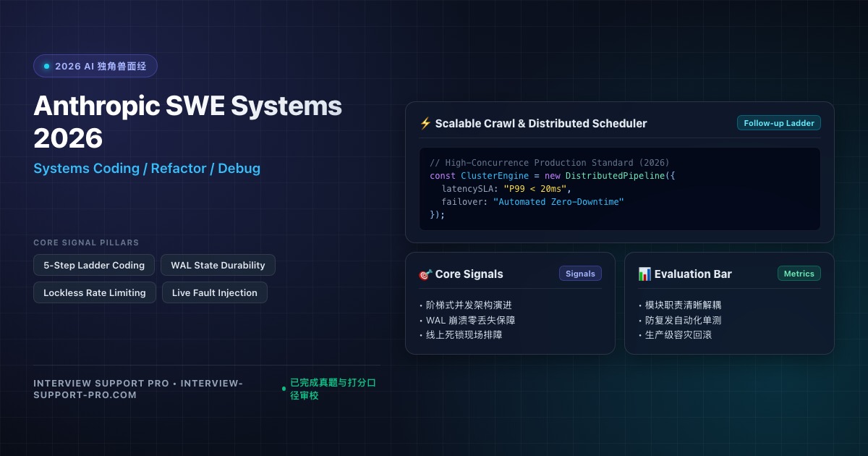Click the CORE SIGNAL PILLARS label
Screen dimensions: 868x456
click(x=86, y=242)
